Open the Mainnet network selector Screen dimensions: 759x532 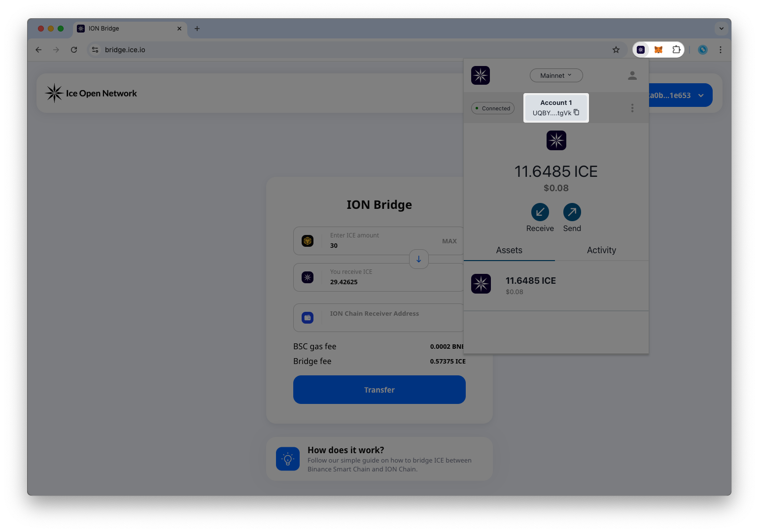pos(556,75)
